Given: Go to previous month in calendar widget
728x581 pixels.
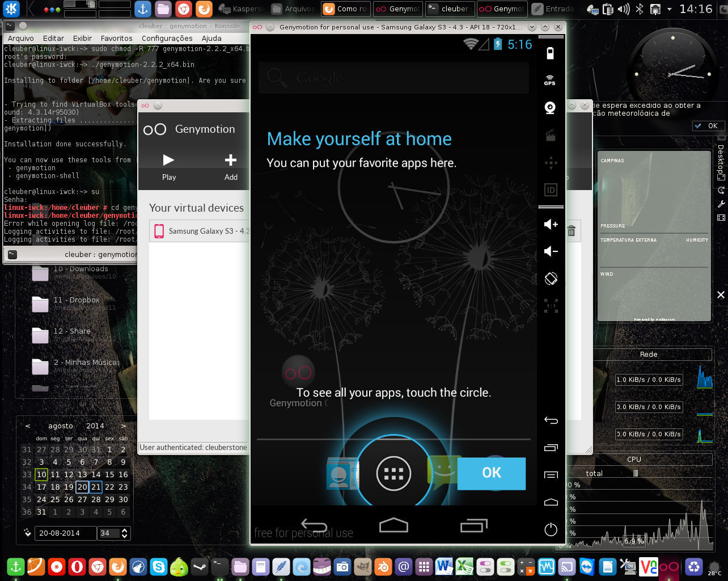Looking at the screenshot, I should (28, 426).
